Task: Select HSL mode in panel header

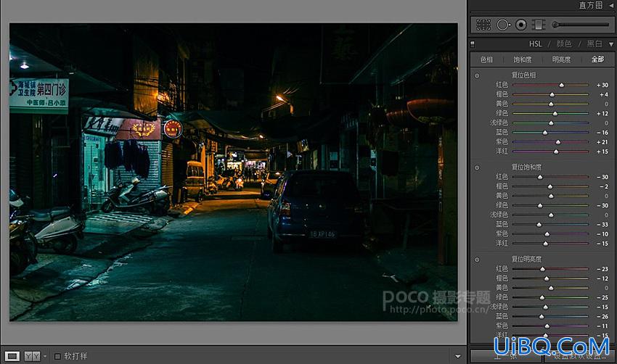Action: coord(535,44)
